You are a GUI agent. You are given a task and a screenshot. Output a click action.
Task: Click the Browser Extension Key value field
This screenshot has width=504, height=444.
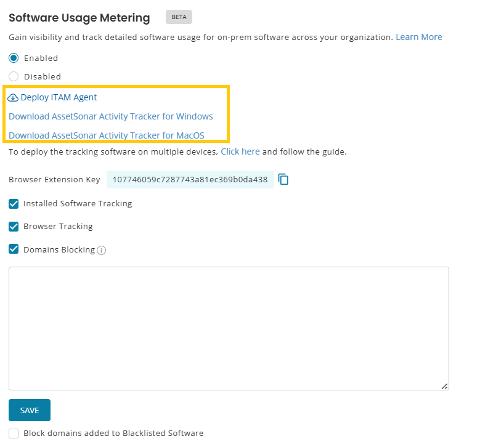pos(190,180)
